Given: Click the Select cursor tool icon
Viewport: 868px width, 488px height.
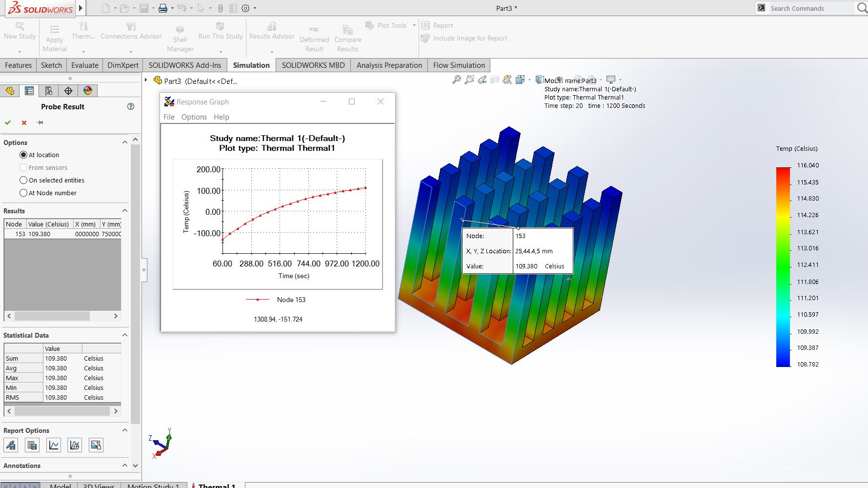Looking at the screenshot, I should click(x=201, y=8).
